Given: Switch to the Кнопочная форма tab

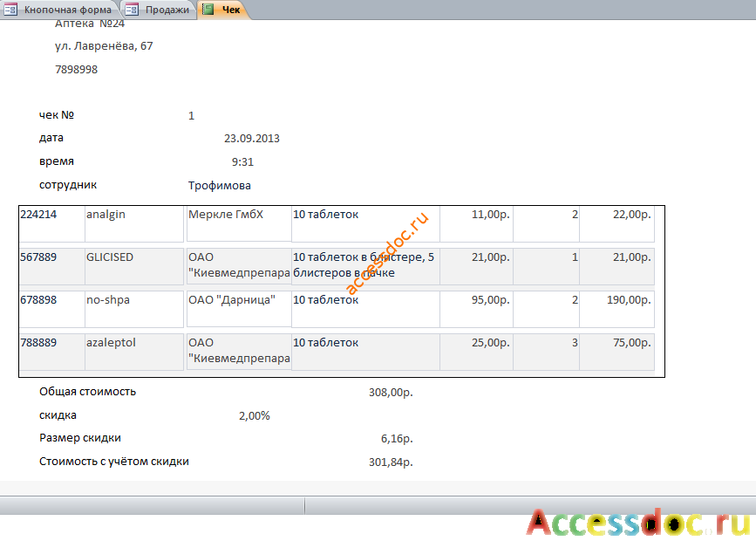Looking at the screenshot, I should tap(59, 10).
